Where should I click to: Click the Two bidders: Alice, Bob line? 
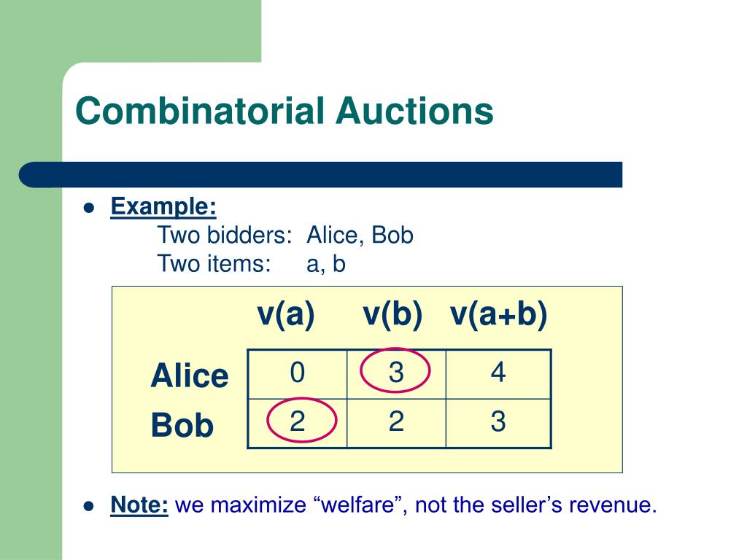click(x=285, y=236)
